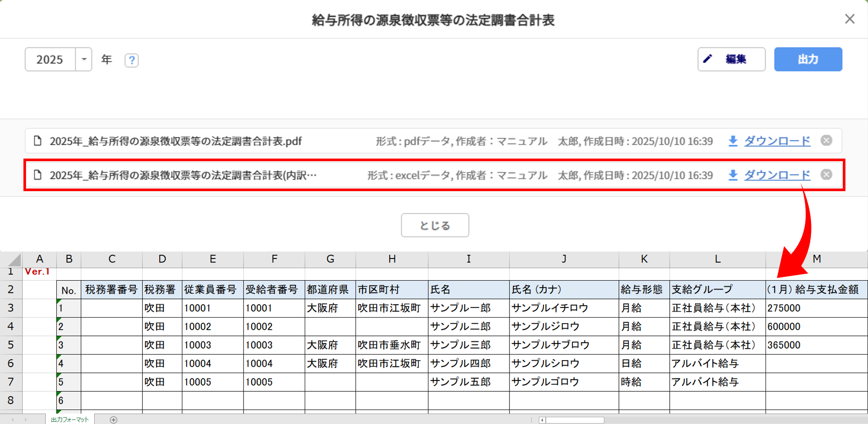The image size is (868, 424).
Task: Select column M header
Action: coord(816,259)
